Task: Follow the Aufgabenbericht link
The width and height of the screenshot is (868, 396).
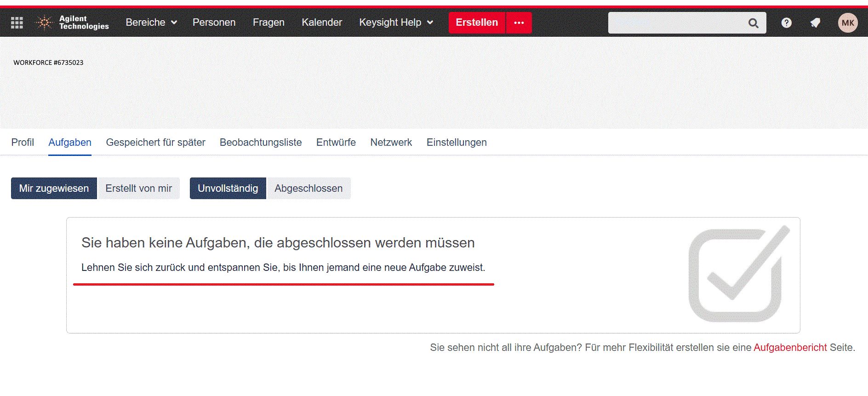Action: point(790,348)
